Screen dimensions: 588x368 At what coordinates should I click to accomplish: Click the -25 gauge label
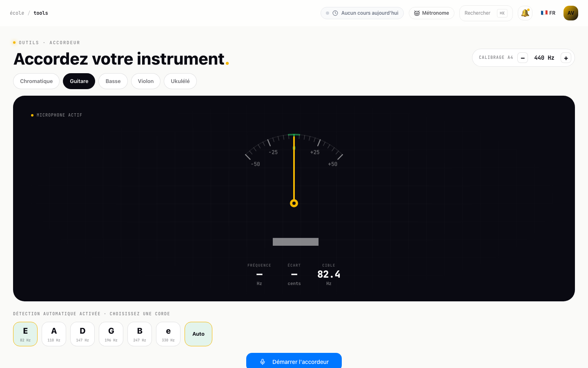tap(273, 153)
